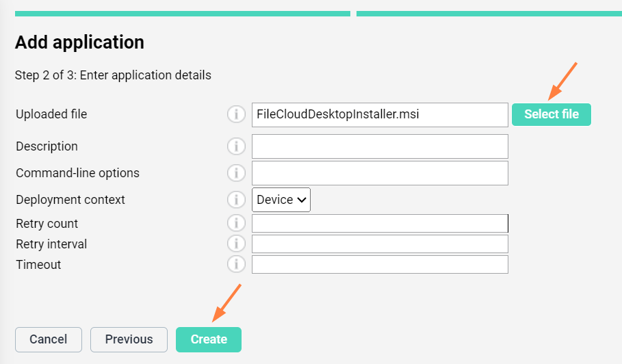This screenshot has width=622, height=364.
Task: Show help for Command-line options
Action: (x=236, y=173)
